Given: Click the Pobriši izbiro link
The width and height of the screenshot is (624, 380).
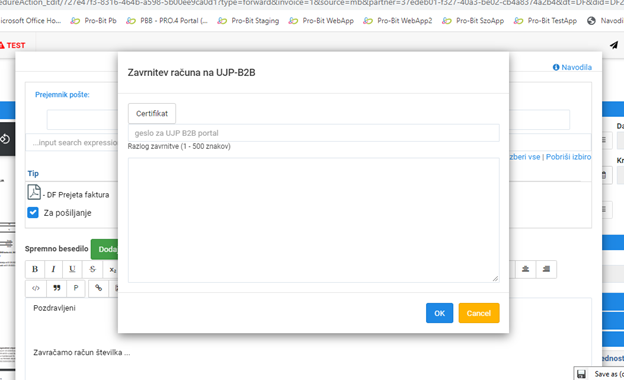Looking at the screenshot, I should click(x=568, y=157).
